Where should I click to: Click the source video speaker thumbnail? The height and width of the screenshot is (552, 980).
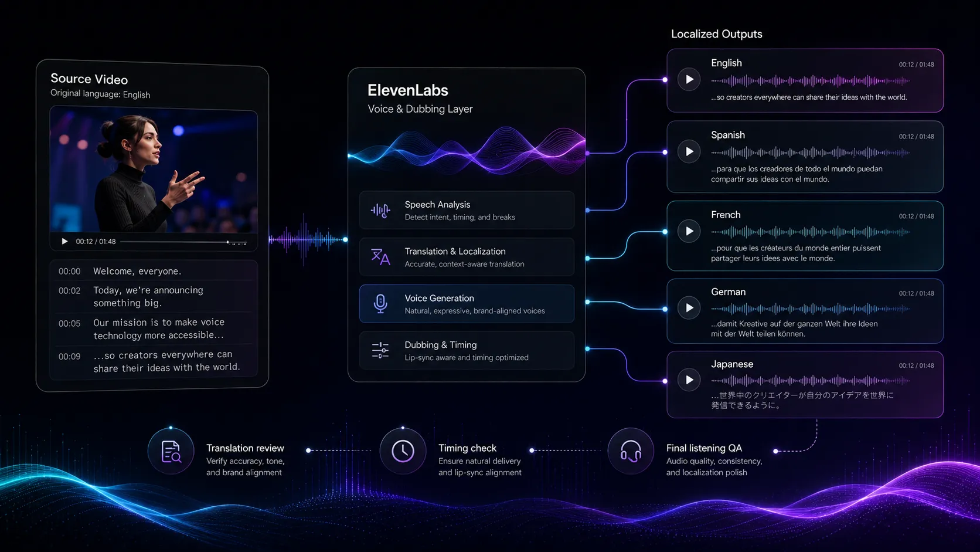click(x=154, y=170)
